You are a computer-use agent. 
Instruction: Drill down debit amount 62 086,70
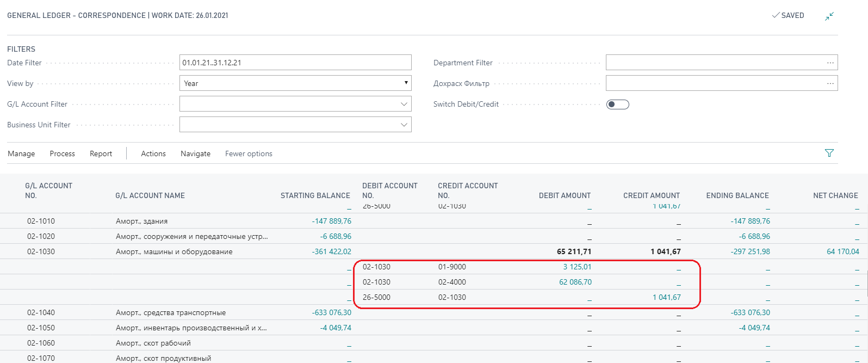(x=575, y=282)
